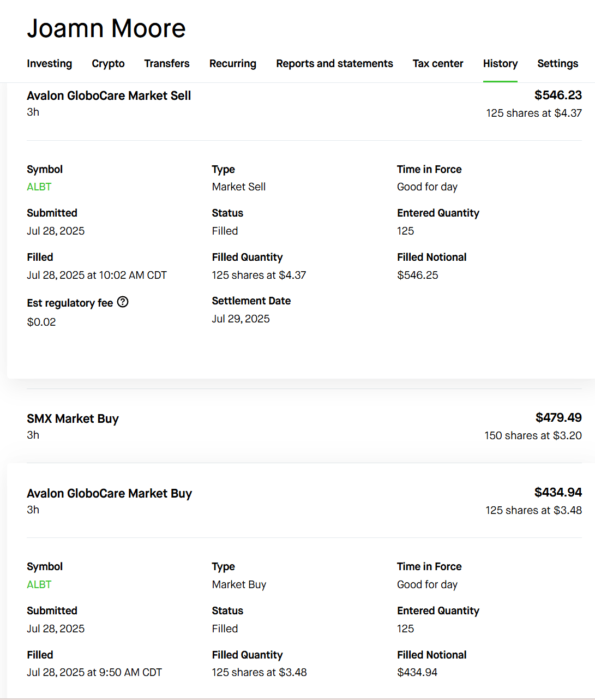Open the Recurring tab
The height and width of the screenshot is (700, 595).
point(233,63)
